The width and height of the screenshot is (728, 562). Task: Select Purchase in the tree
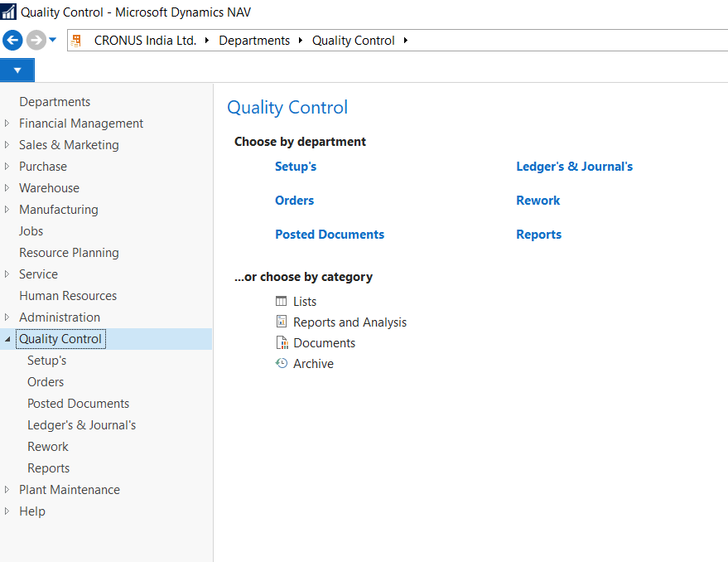click(x=43, y=167)
